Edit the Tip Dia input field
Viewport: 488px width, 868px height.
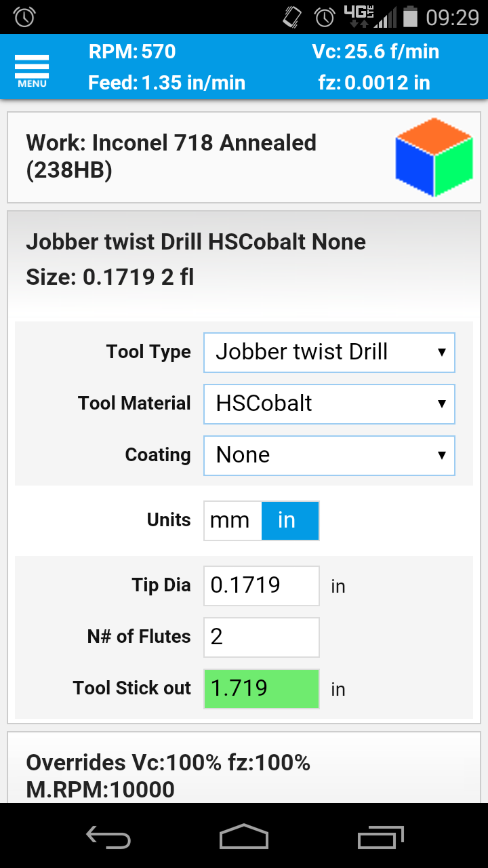tap(261, 585)
